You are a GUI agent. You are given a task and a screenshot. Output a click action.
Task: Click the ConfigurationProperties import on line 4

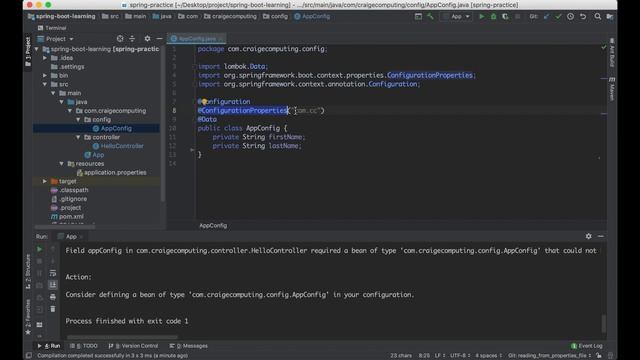[x=429, y=76]
